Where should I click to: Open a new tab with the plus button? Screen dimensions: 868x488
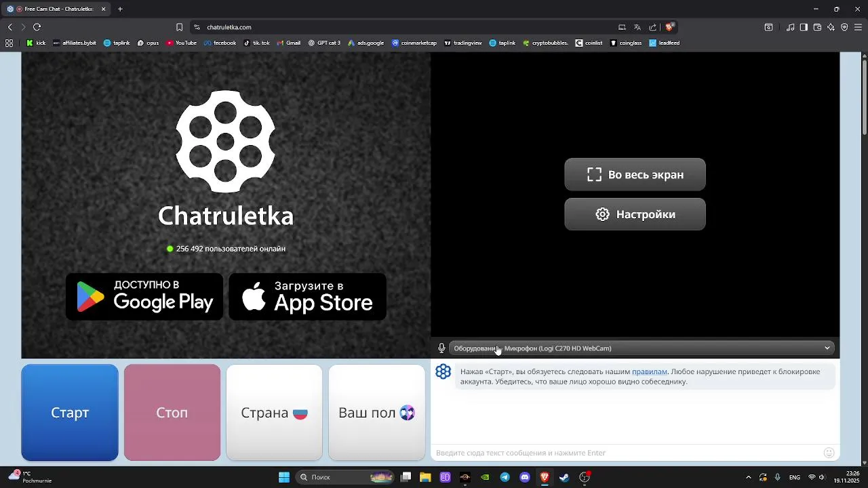coord(120,9)
